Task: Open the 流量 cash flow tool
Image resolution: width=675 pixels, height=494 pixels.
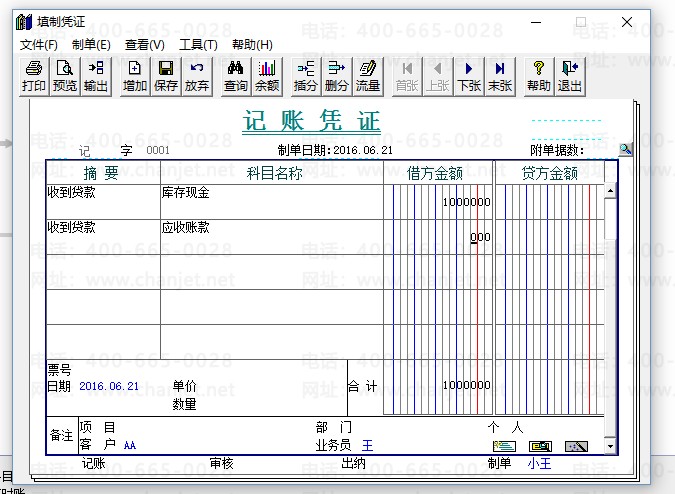Action: click(368, 76)
